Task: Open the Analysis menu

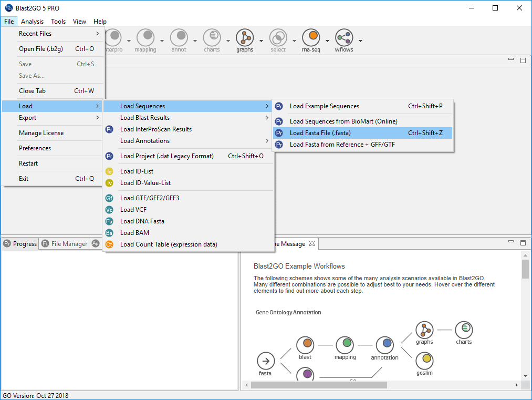Action: click(x=32, y=22)
